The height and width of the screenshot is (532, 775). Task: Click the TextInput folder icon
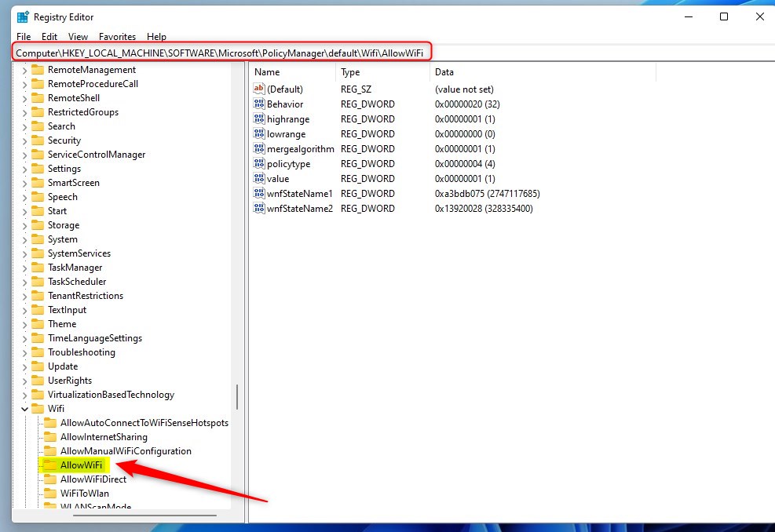pos(38,310)
